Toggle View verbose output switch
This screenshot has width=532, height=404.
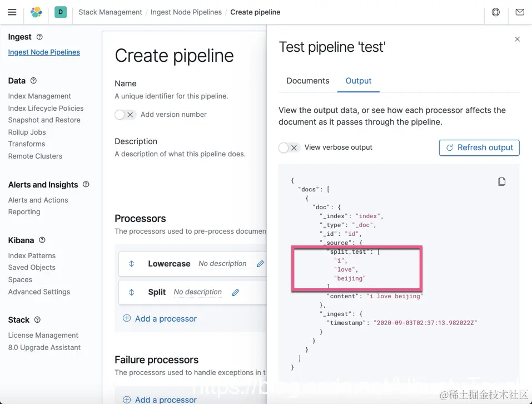289,147
